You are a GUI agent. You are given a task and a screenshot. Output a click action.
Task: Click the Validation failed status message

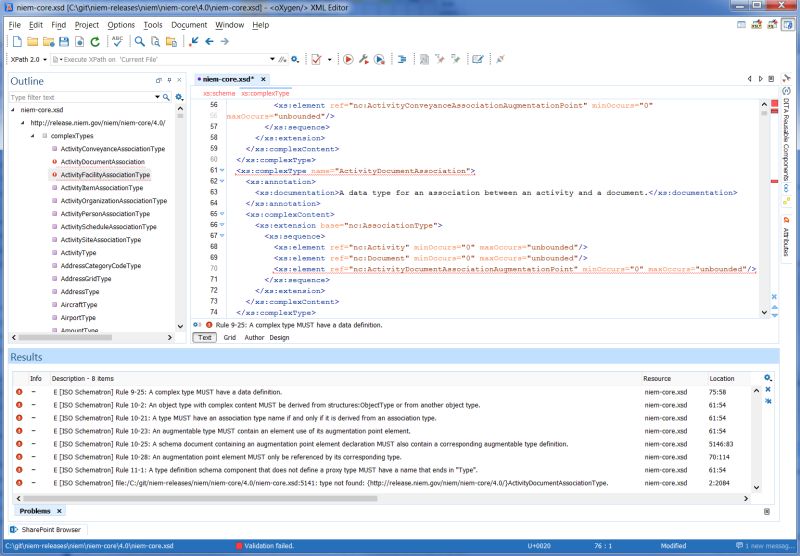pyautogui.click(x=265, y=546)
